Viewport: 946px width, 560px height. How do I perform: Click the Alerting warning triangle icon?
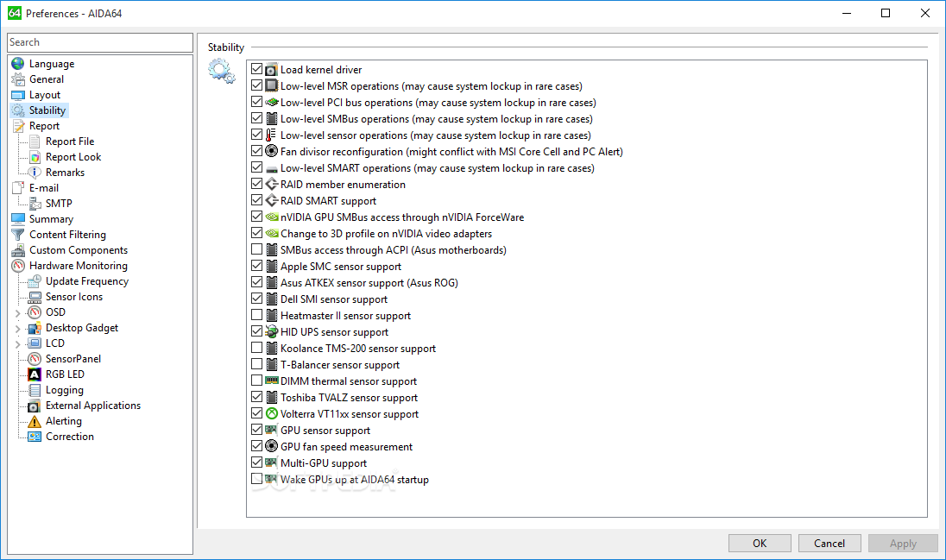point(35,421)
